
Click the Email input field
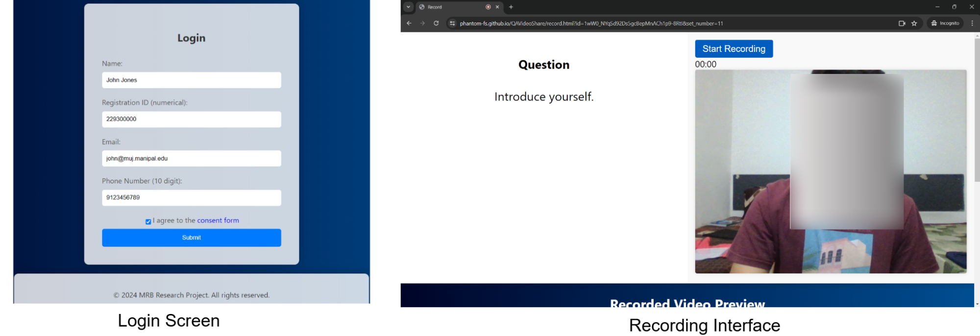coord(191,158)
